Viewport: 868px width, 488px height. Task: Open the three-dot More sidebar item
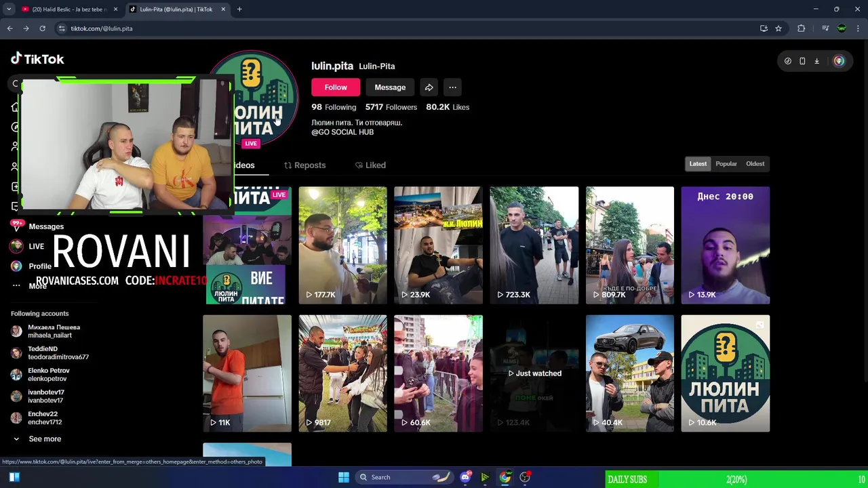16,286
